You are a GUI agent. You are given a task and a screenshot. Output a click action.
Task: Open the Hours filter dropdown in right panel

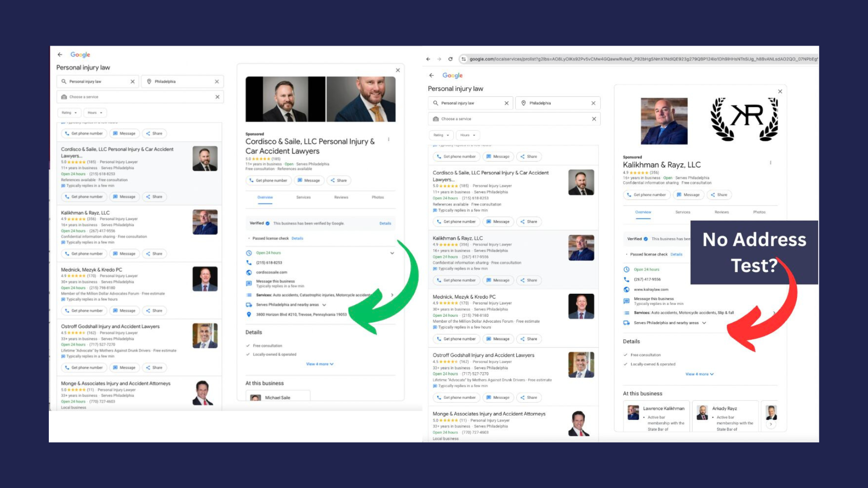[x=467, y=135]
